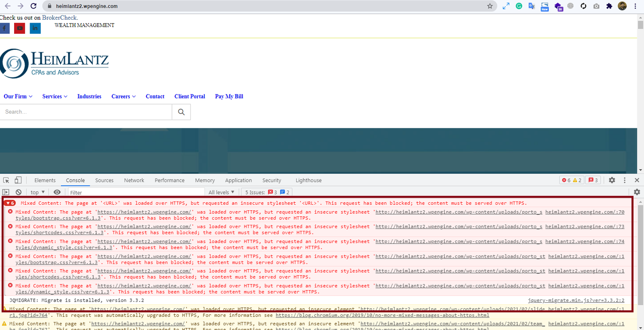Go to the Industries page
644x330 pixels.
89,97
